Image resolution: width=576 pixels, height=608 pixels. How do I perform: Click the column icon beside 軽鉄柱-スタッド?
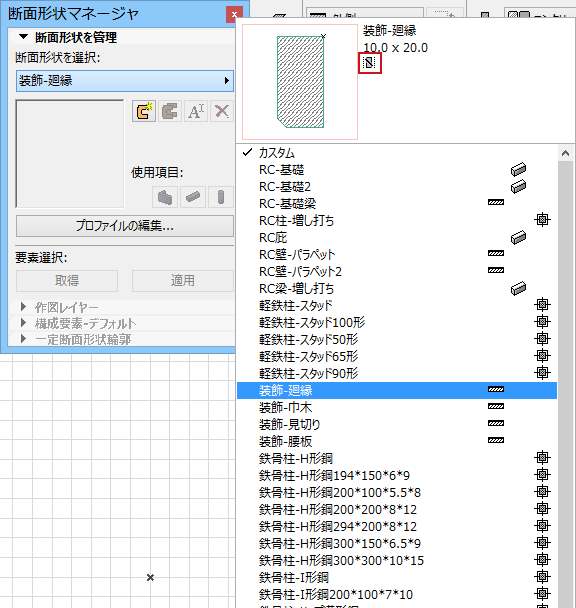point(542,305)
